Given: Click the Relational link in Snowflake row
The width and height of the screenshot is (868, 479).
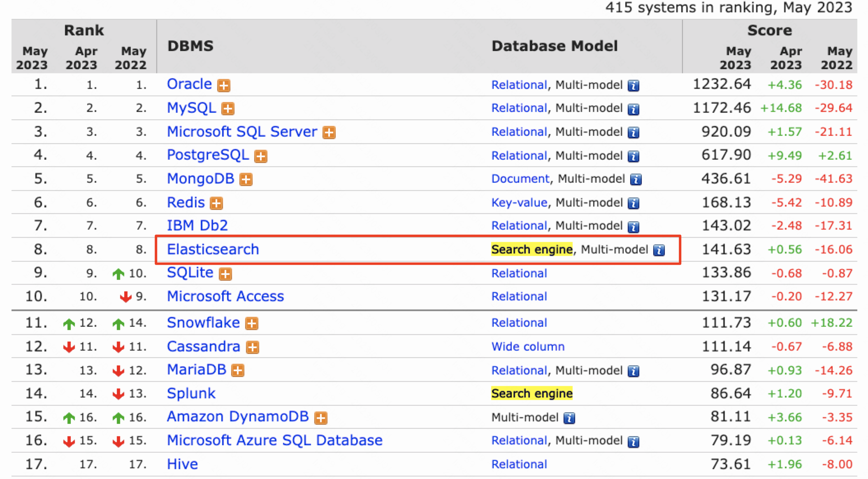Looking at the screenshot, I should [x=519, y=323].
